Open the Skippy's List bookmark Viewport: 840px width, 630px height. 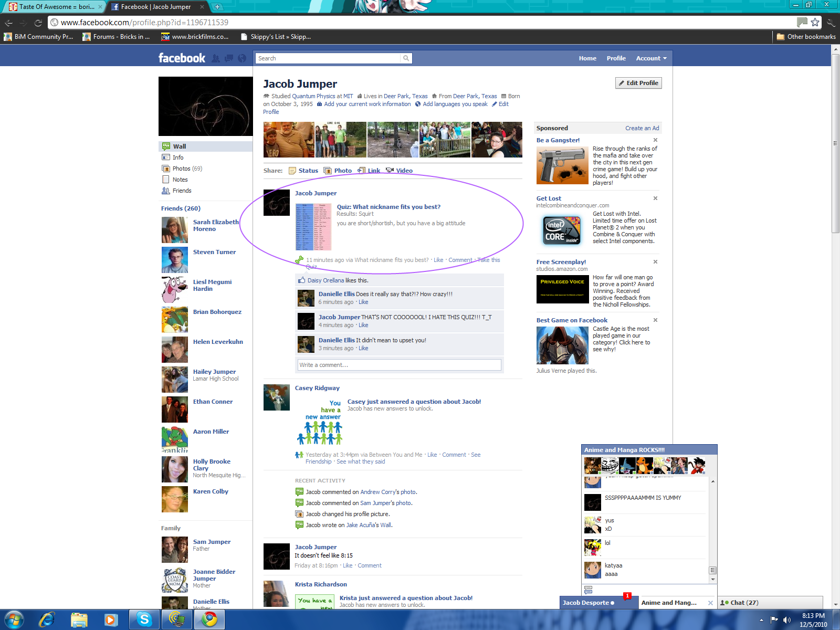point(275,37)
